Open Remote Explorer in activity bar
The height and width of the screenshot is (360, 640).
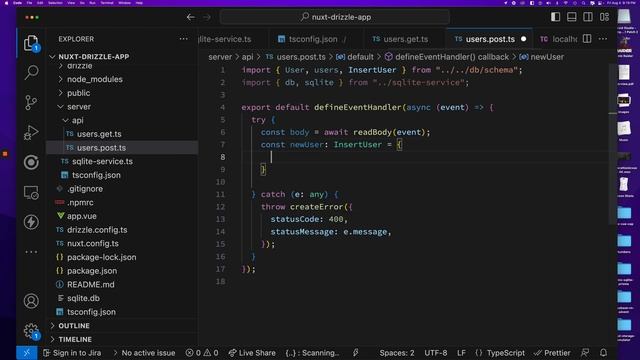(x=31, y=192)
